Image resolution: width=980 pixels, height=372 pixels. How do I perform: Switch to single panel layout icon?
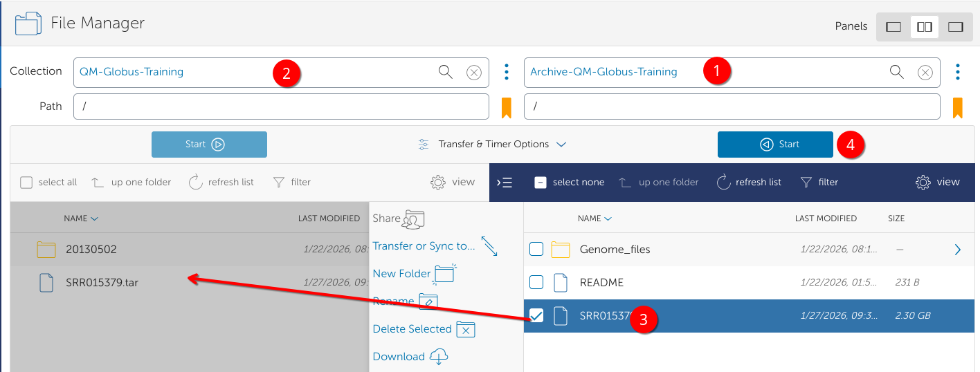pos(893,27)
